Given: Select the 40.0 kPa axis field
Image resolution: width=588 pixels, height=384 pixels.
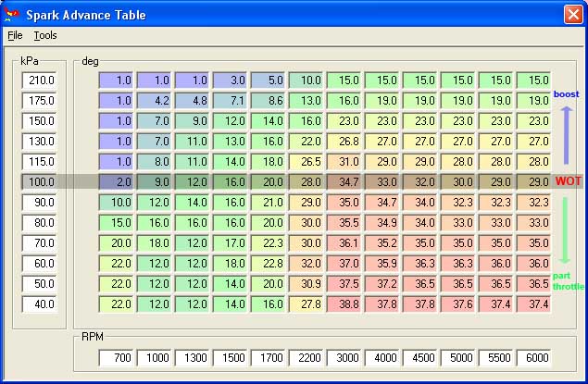Looking at the screenshot, I should 41,304.
